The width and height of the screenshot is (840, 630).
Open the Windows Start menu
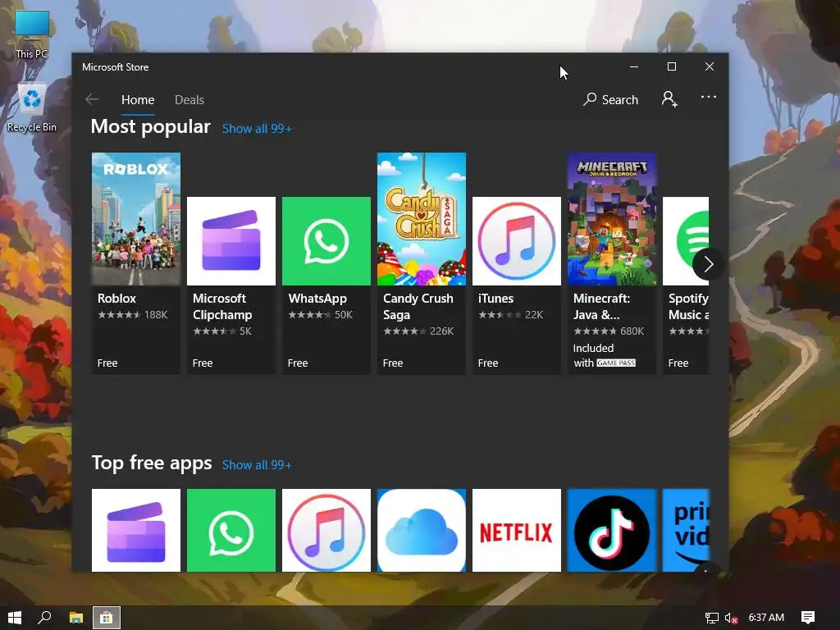pos(15,618)
